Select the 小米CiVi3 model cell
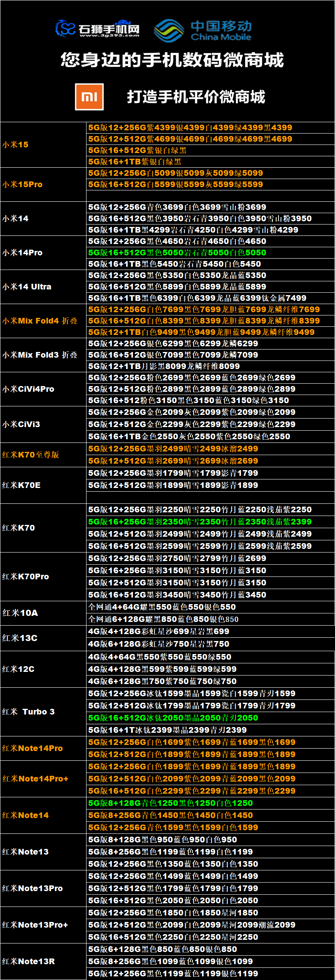This screenshot has height=980, width=335. tap(43, 424)
